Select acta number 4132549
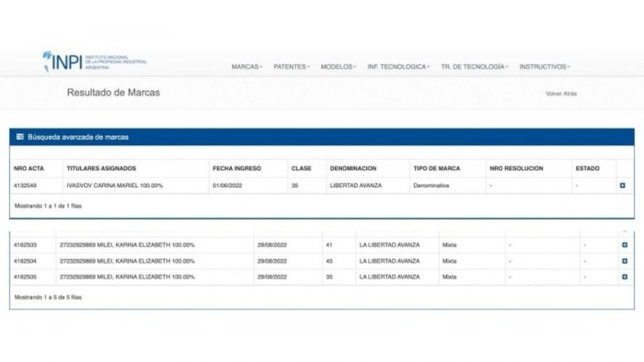Screen dimensions: 644x362 point(25,186)
